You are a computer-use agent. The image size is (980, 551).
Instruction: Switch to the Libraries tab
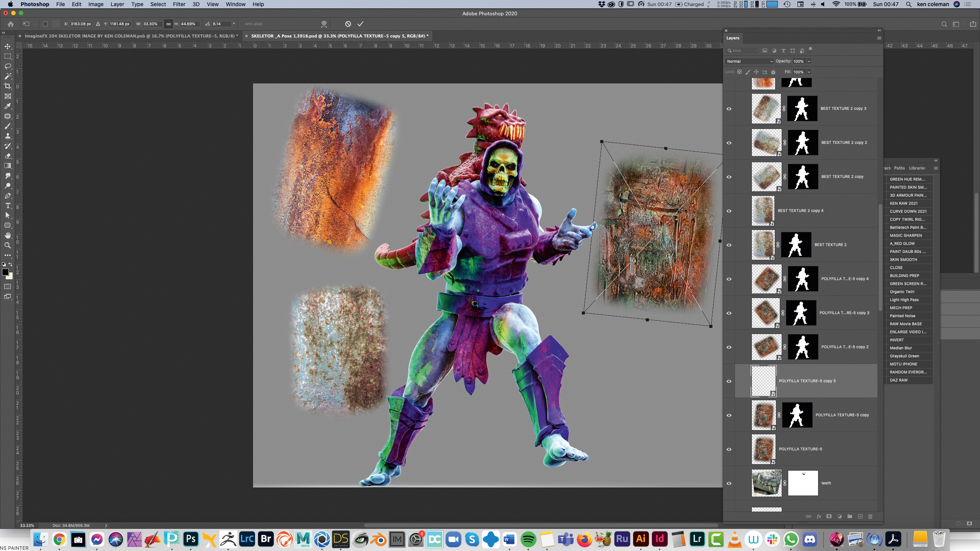917,168
